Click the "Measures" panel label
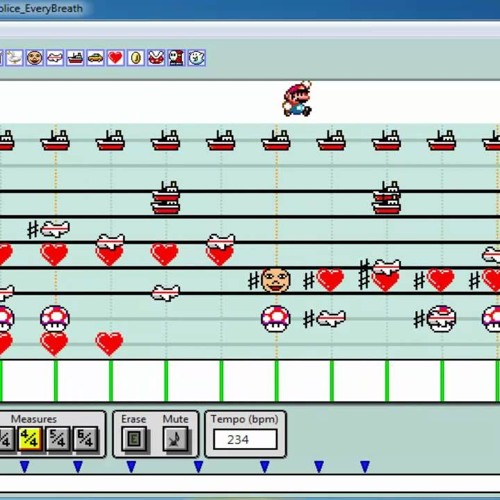 [x=34, y=419]
